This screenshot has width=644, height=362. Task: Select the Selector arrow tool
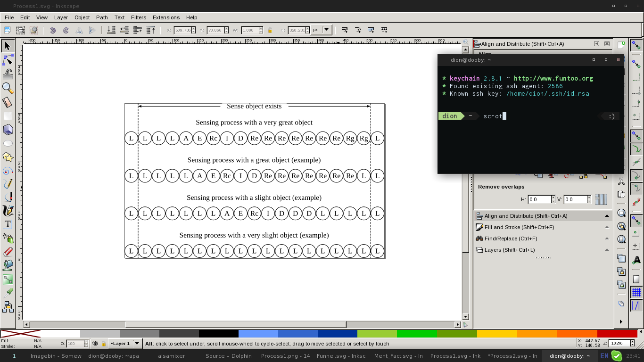(x=8, y=46)
